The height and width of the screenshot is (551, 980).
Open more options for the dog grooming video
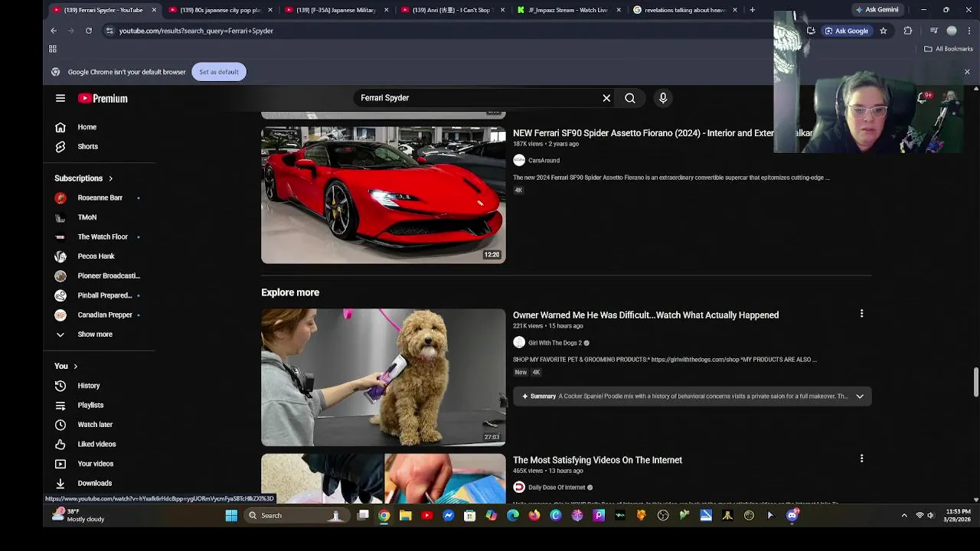click(861, 314)
